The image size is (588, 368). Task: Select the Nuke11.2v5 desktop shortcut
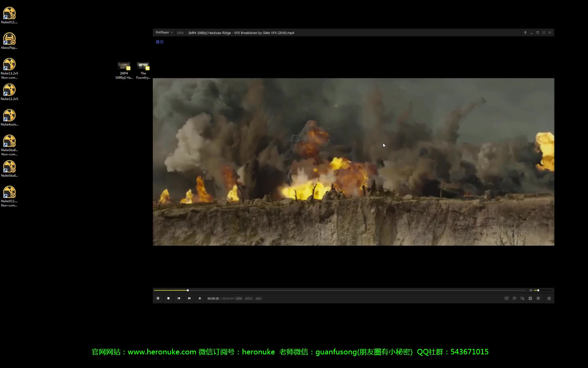(x=9, y=92)
